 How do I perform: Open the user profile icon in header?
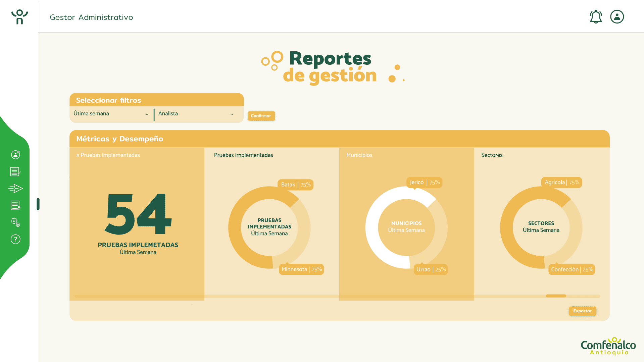[617, 16]
